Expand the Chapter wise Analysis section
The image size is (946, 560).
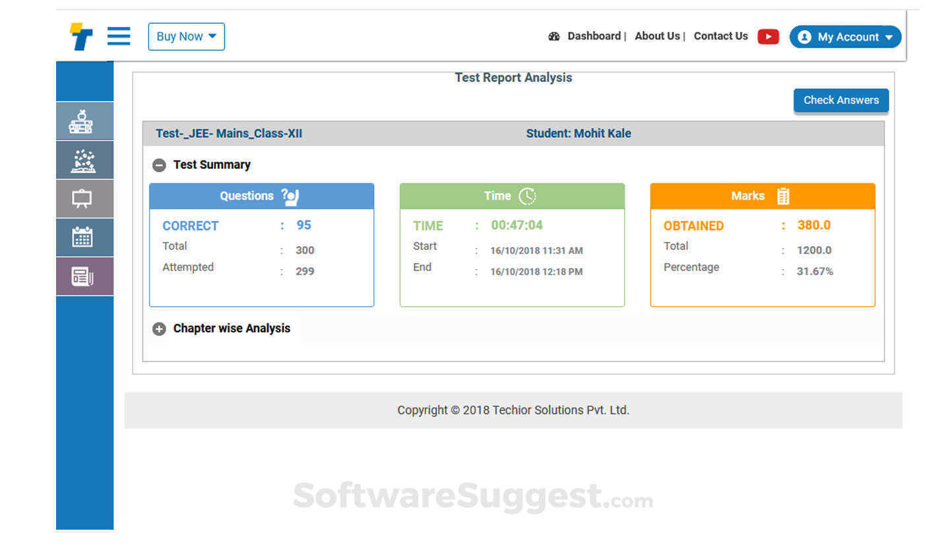[x=159, y=328]
